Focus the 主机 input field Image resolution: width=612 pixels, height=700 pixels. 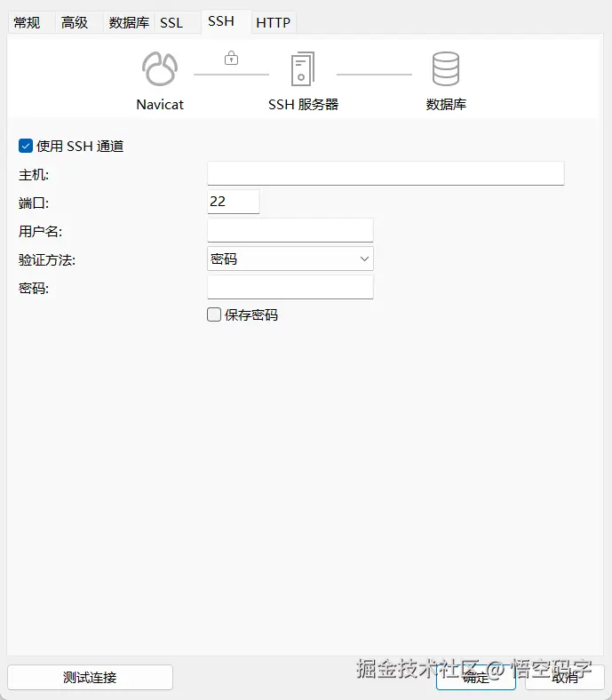tap(385, 173)
